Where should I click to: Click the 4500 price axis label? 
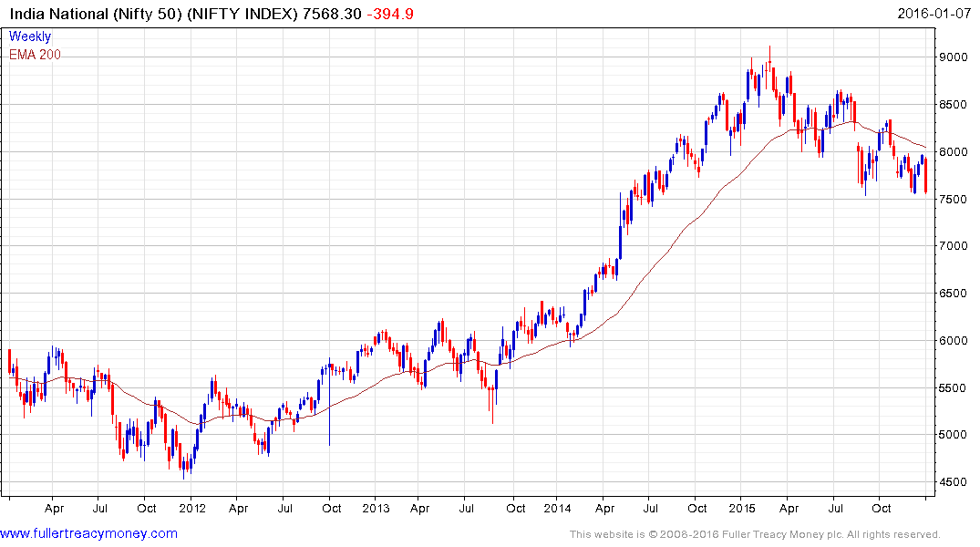click(x=954, y=482)
